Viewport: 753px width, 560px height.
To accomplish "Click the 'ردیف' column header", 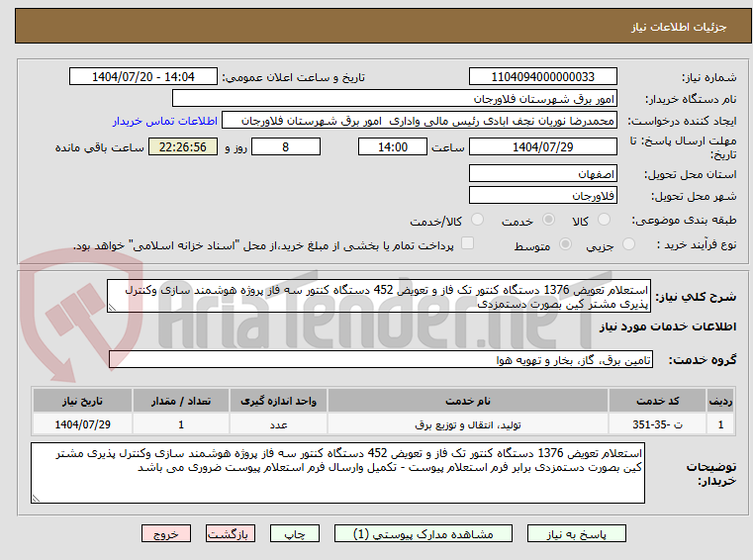I will pos(720,401).
